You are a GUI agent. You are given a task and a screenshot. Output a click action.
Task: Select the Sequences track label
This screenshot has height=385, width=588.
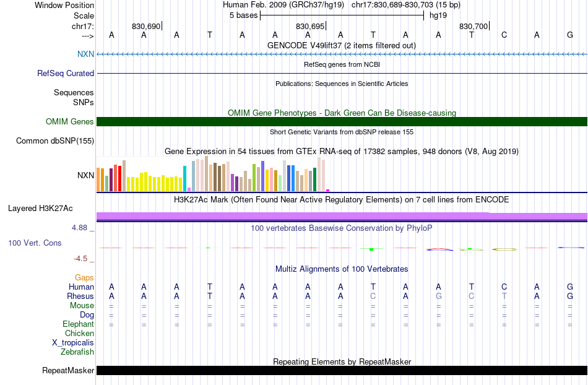click(x=74, y=92)
